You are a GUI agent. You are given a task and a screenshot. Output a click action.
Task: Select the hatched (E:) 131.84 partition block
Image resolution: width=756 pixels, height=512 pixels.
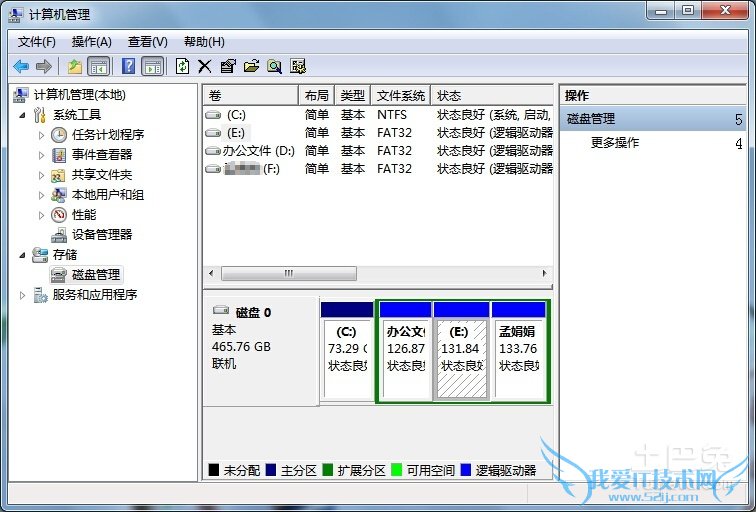[x=461, y=351]
